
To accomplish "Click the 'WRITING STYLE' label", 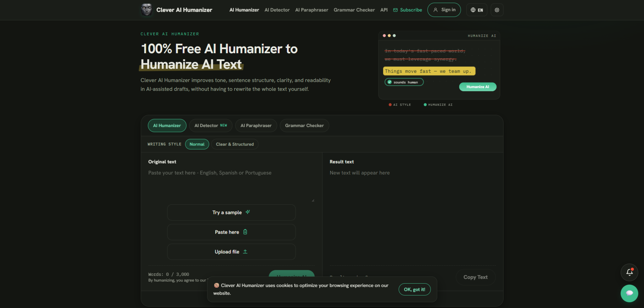I will click(x=165, y=144).
